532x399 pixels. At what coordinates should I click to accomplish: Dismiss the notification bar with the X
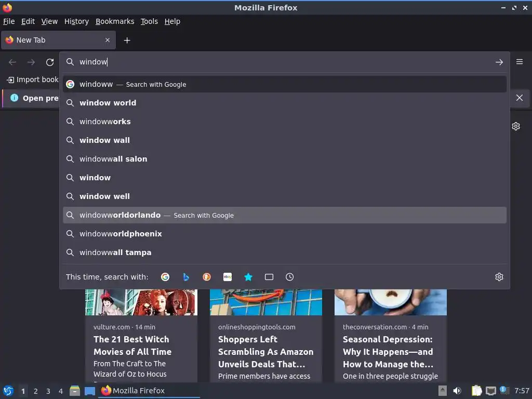click(520, 98)
